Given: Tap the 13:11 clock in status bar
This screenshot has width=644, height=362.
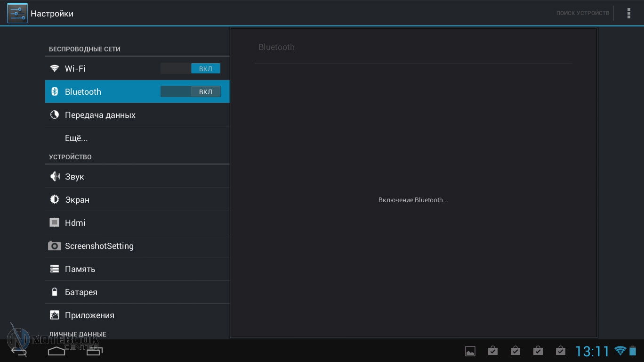Looking at the screenshot, I should coord(592,351).
